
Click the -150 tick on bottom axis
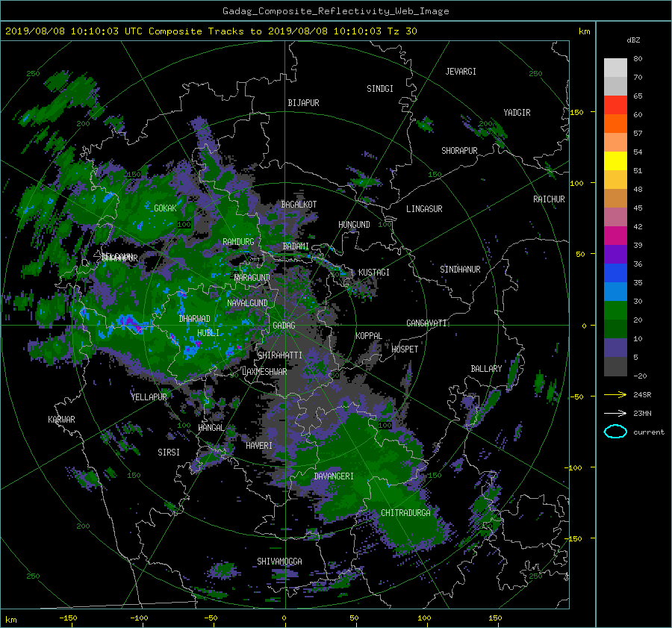click(68, 618)
